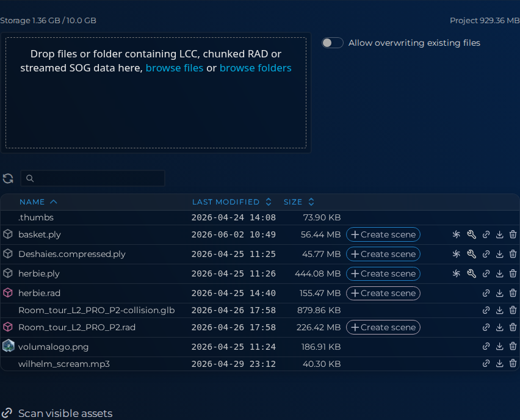Create scene from herbie.ply

click(x=383, y=273)
